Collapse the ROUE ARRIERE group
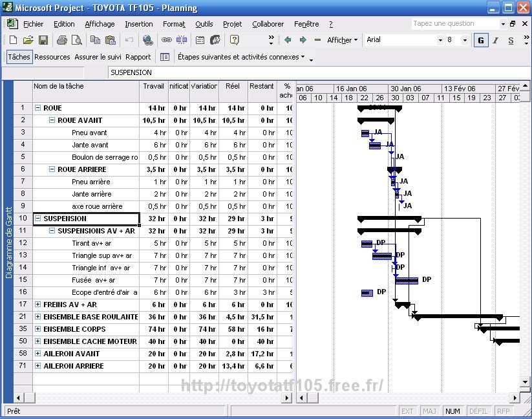This screenshot has width=532, height=419. (x=52, y=169)
